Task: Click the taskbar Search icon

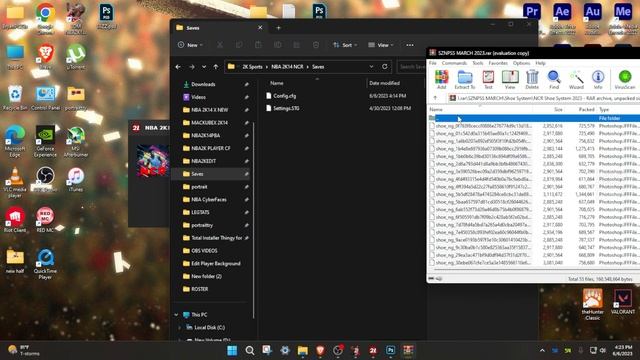Action: coord(250,351)
